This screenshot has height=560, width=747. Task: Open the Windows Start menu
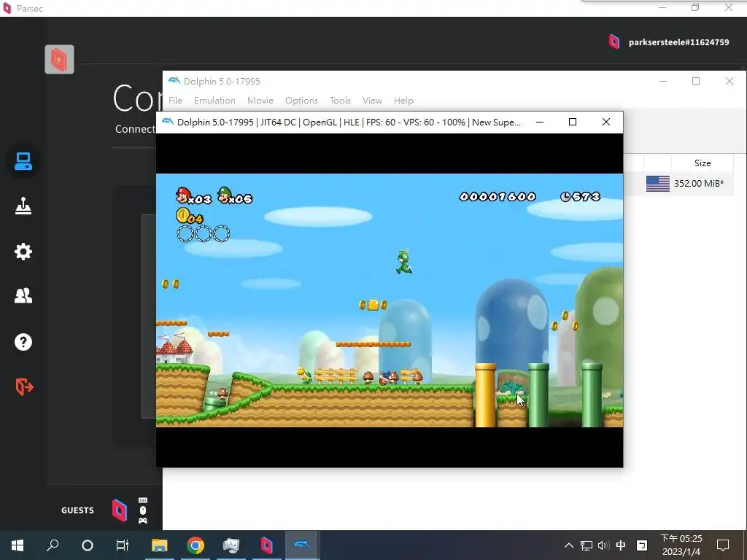[x=18, y=545]
